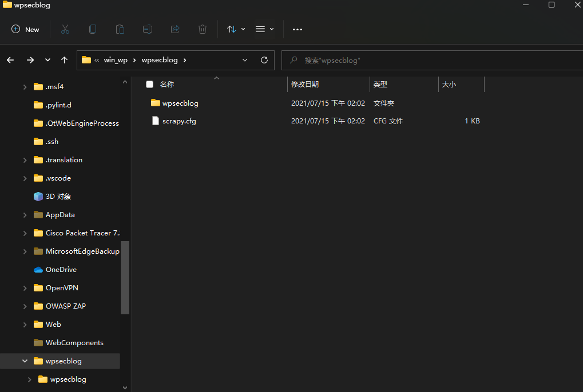Click the wpsecblog folder icon in file list
This screenshot has height=392, width=583.
(156, 103)
